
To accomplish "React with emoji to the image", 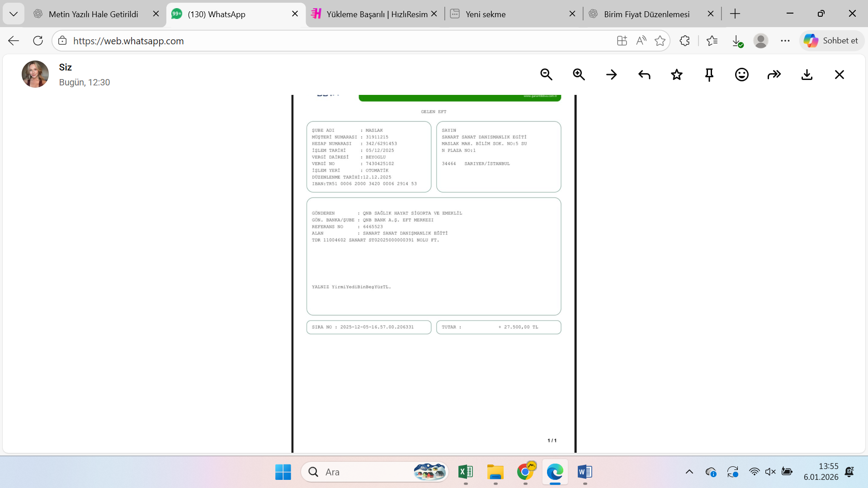I will pos(742,75).
